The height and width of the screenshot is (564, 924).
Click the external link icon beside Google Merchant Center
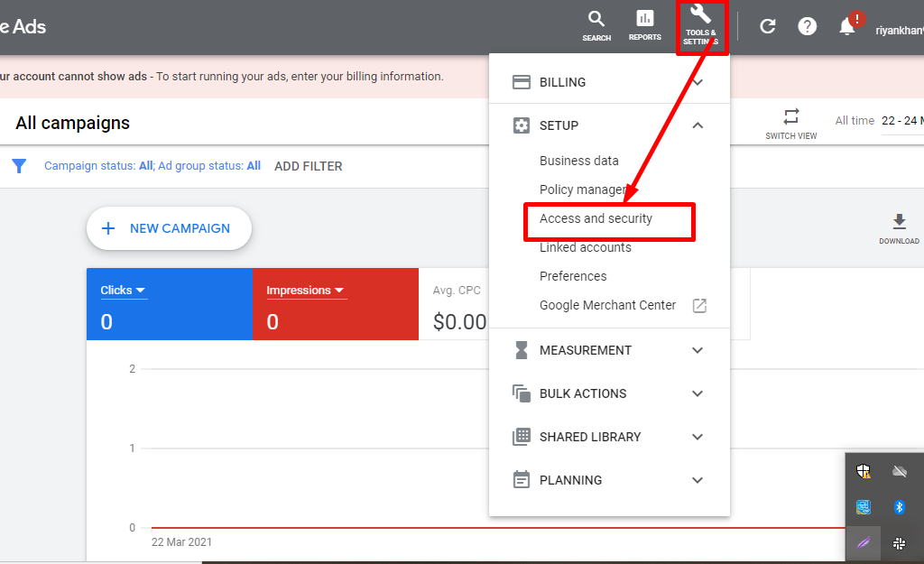point(699,305)
